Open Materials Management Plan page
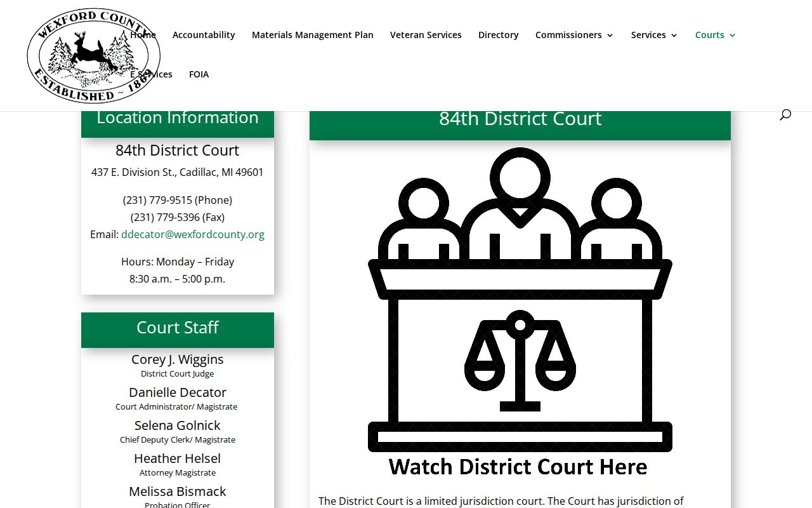812x508 pixels. click(313, 35)
